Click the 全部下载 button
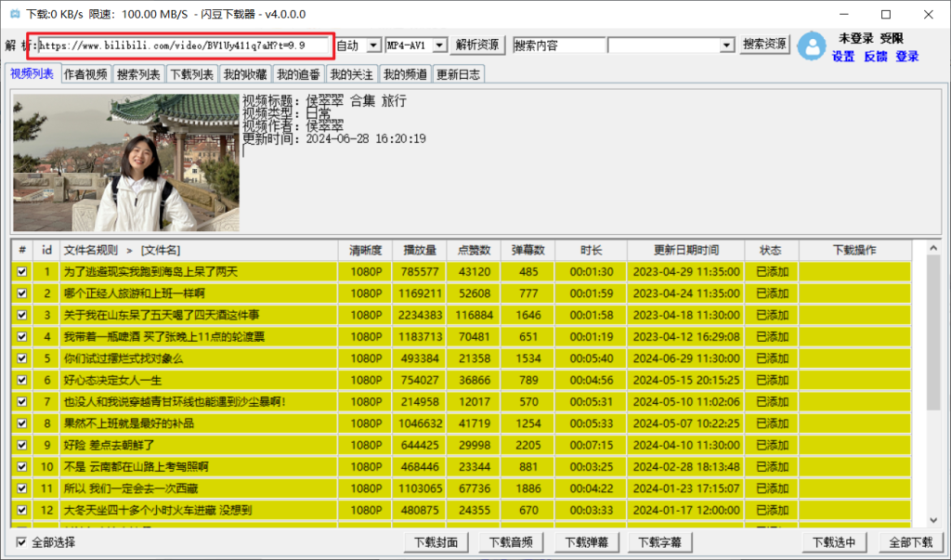The height and width of the screenshot is (560, 951). (x=909, y=542)
